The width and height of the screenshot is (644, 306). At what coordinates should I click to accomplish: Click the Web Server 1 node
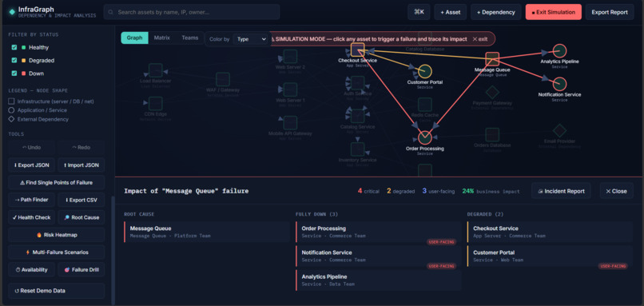click(x=290, y=89)
